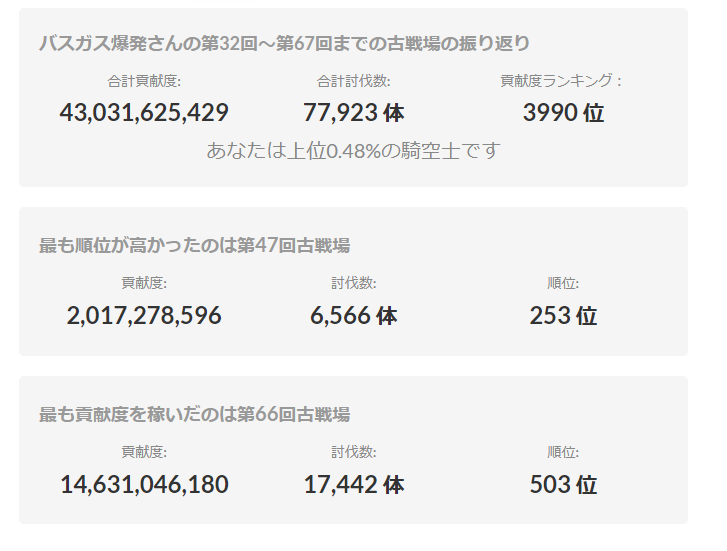
Task: Click the heading about 第32回～第67回 review
Action: [x=285, y=44]
